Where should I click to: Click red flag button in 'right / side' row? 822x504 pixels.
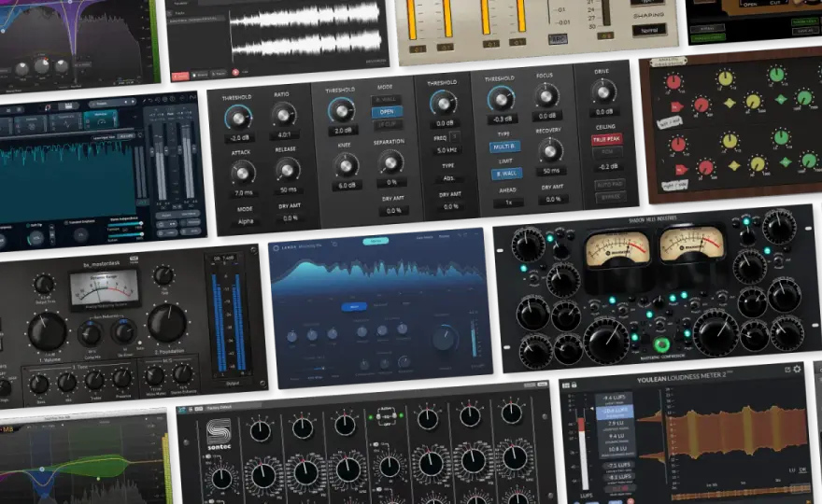pos(681,170)
